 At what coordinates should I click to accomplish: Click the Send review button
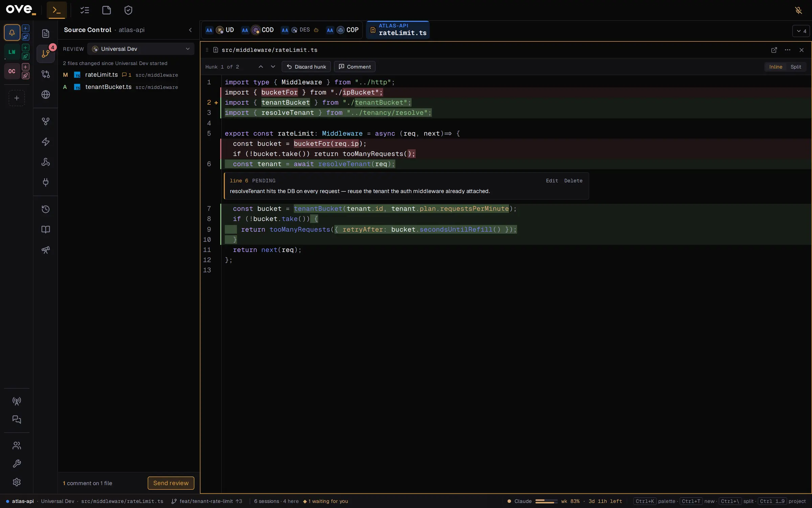point(171,483)
